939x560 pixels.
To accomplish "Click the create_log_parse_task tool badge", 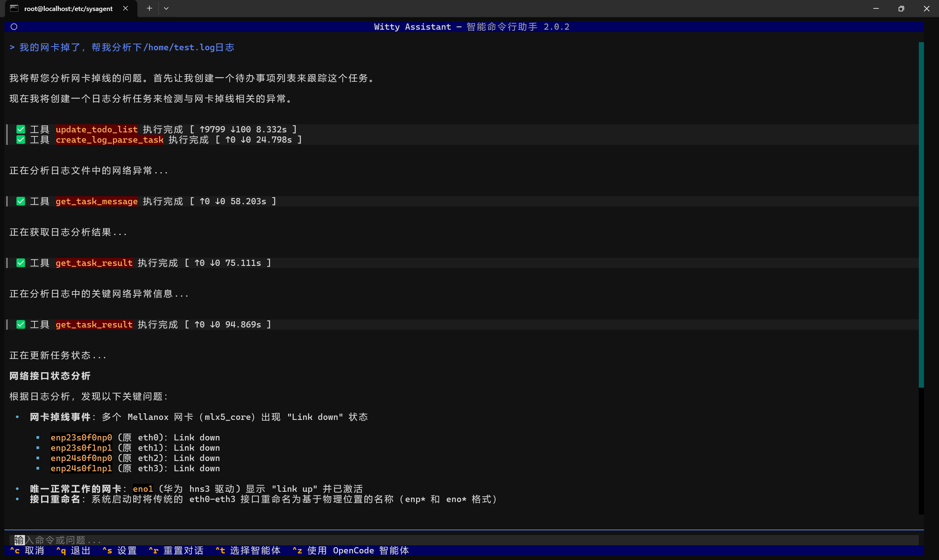I will (109, 140).
